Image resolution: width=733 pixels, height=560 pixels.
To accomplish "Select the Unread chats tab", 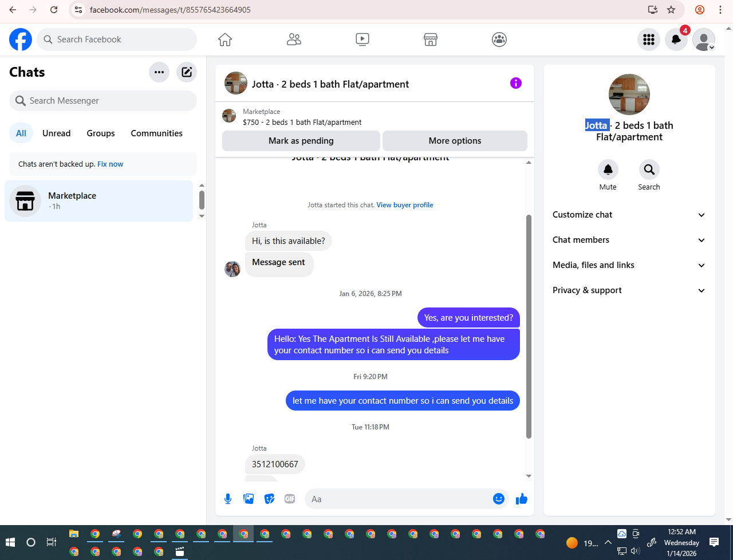I will (x=57, y=133).
